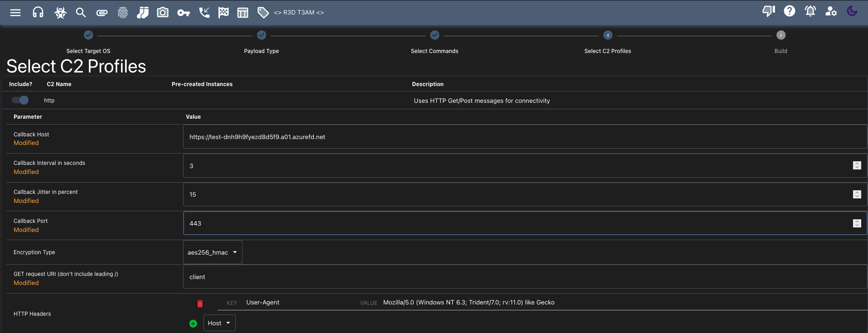Viewport: 868px width, 333px height.
Task: Go to the Build step
Action: (x=781, y=42)
